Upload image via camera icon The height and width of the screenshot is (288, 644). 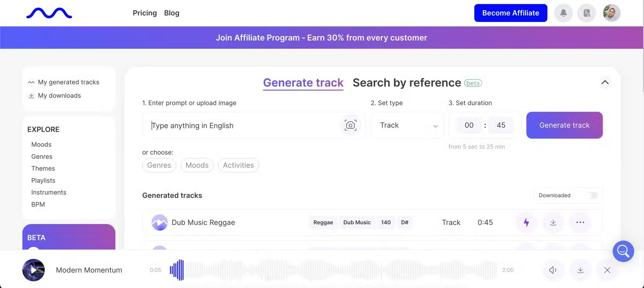click(x=350, y=125)
